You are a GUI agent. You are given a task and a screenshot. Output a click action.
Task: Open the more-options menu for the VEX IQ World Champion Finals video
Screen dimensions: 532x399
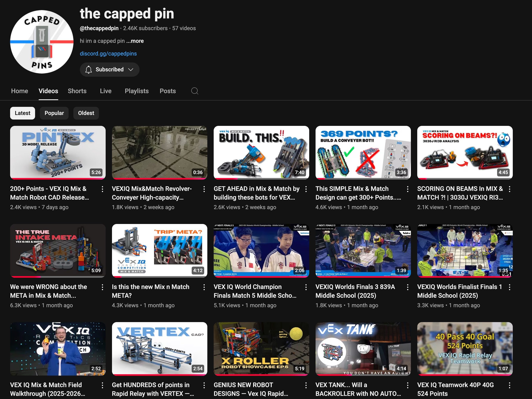tap(306, 287)
